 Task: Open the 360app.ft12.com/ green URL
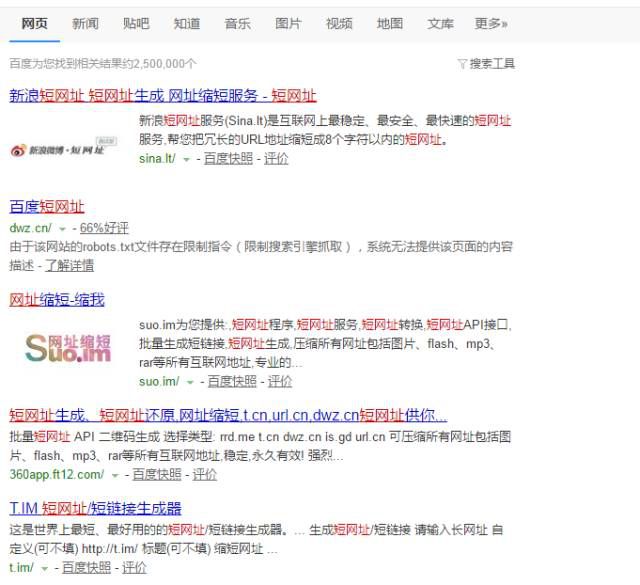(x=57, y=474)
